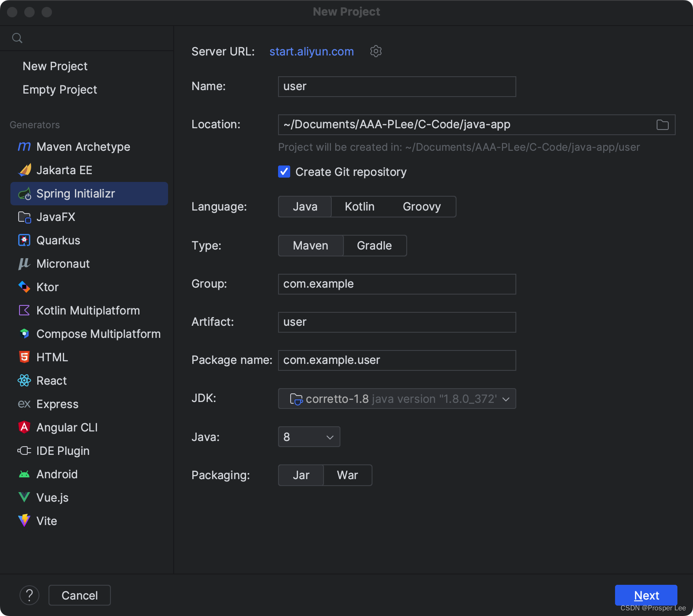Screen dimensions: 693x616
Task: Choose Kotlin Multiplatform generator label
Action: tap(88, 311)
